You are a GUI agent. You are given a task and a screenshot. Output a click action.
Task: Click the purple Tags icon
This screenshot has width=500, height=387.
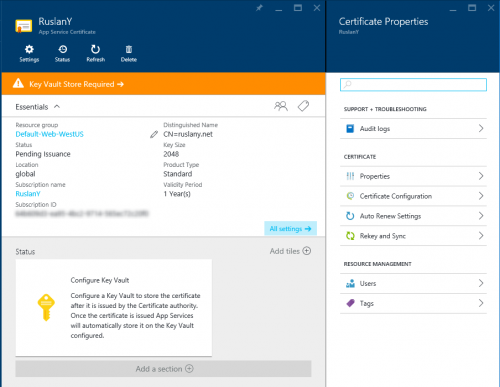350,303
